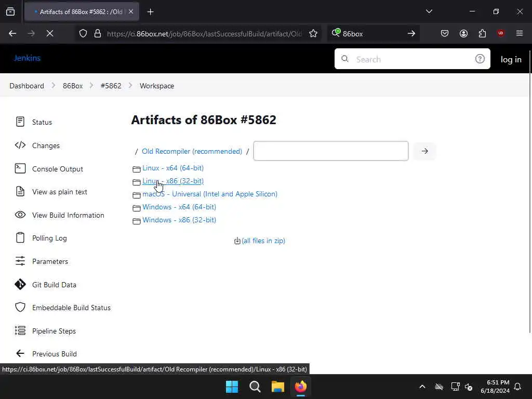Open the Windows Start menu
This screenshot has width=532, height=399.
232,387
